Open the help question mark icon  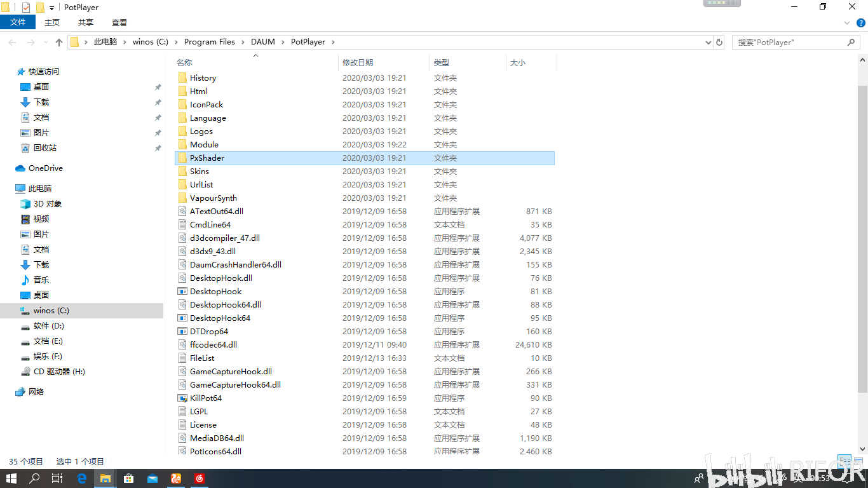tap(861, 22)
